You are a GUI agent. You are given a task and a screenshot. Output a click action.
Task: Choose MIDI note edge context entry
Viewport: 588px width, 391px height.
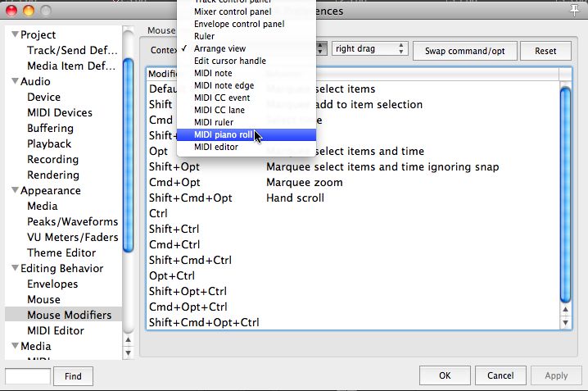pos(246,85)
